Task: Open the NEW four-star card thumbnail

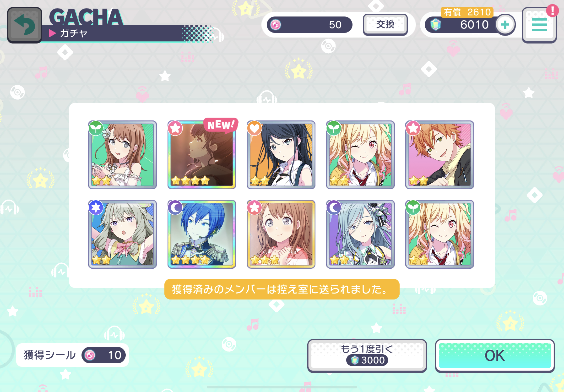Action: pyautogui.click(x=202, y=155)
